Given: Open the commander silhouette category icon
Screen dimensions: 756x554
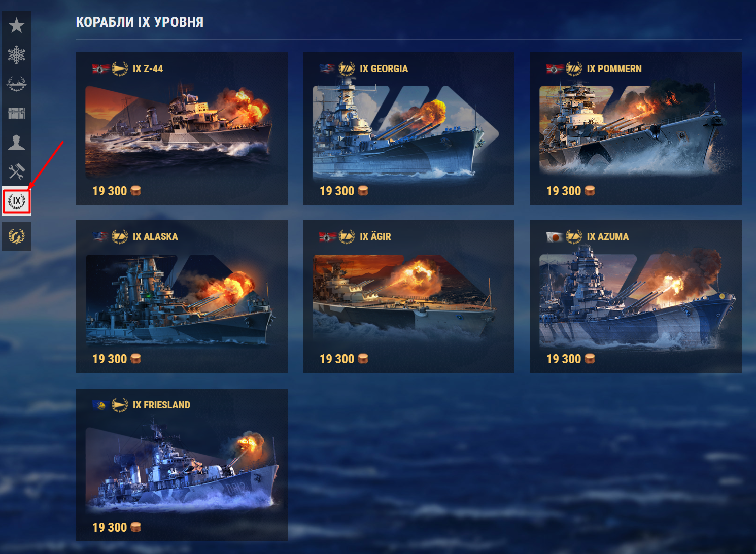Looking at the screenshot, I should tap(17, 143).
